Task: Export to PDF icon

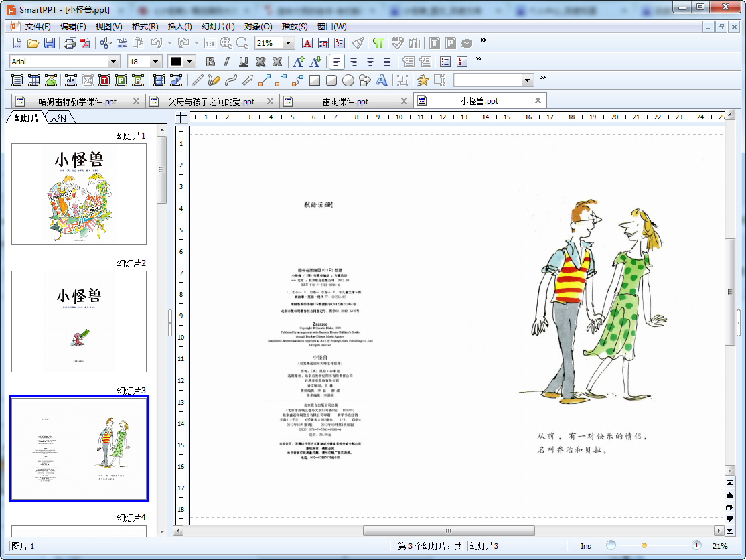Action: 85,44
